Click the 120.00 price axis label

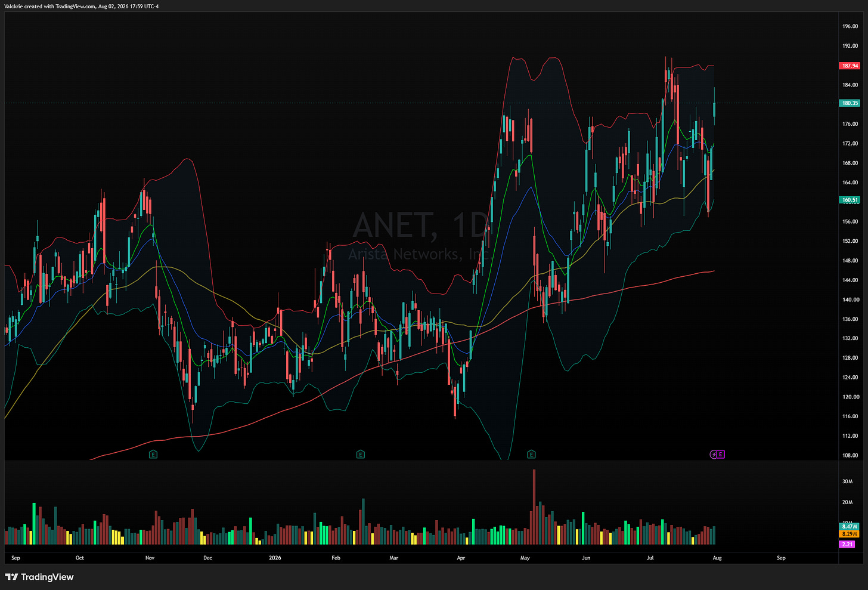point(850,397)
